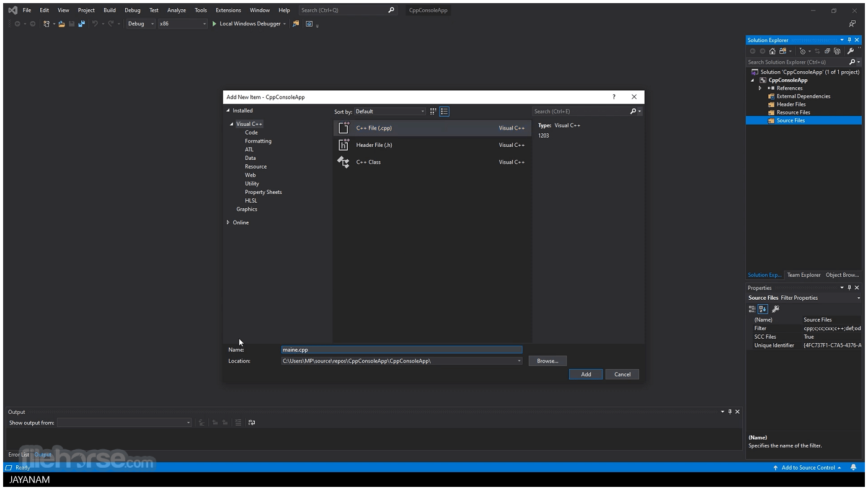Click the Browse... button
This screenshot has height=490, width=868.
(547, 361)
